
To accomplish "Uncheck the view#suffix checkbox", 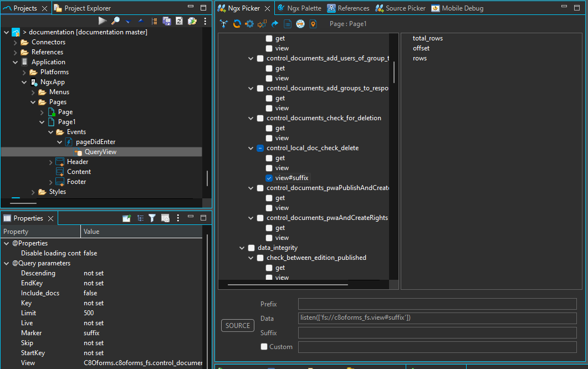I will point(269,178).
